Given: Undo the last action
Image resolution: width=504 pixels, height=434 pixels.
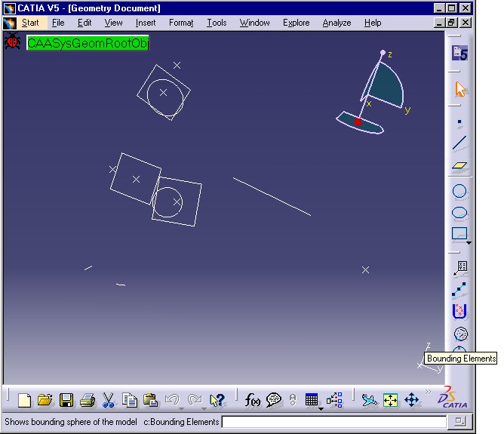Looking at the screenshot, I should 172,399.
